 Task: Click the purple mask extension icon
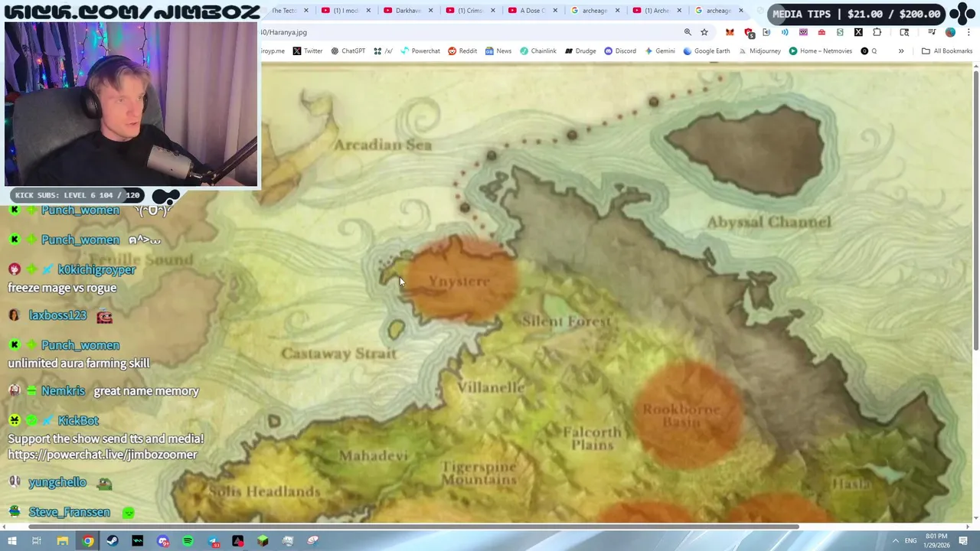point(803,32)
